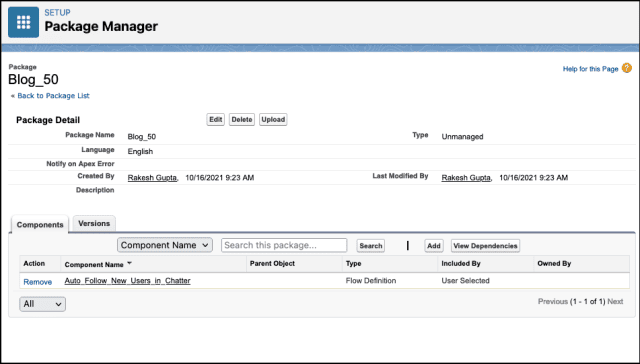Click the Add component button

433,246
